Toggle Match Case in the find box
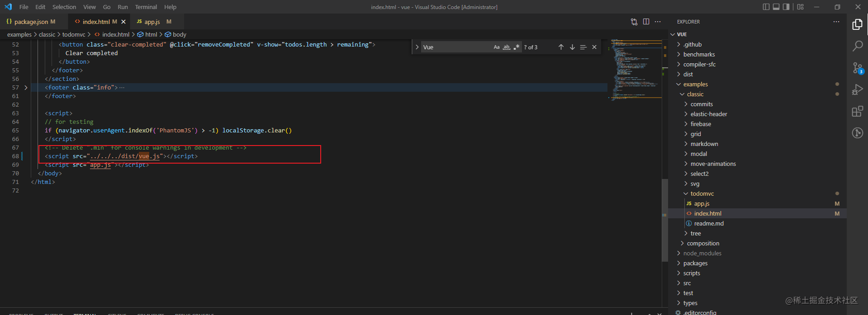Image resolution: width=868 pixels, height=315 pixels. tap(497, 47)
